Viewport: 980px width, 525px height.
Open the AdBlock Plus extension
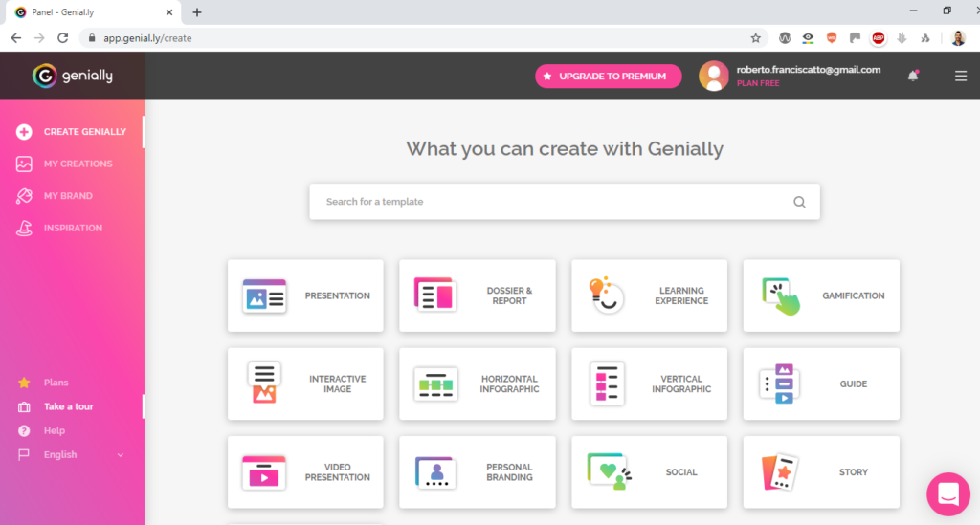coord(879,38)
